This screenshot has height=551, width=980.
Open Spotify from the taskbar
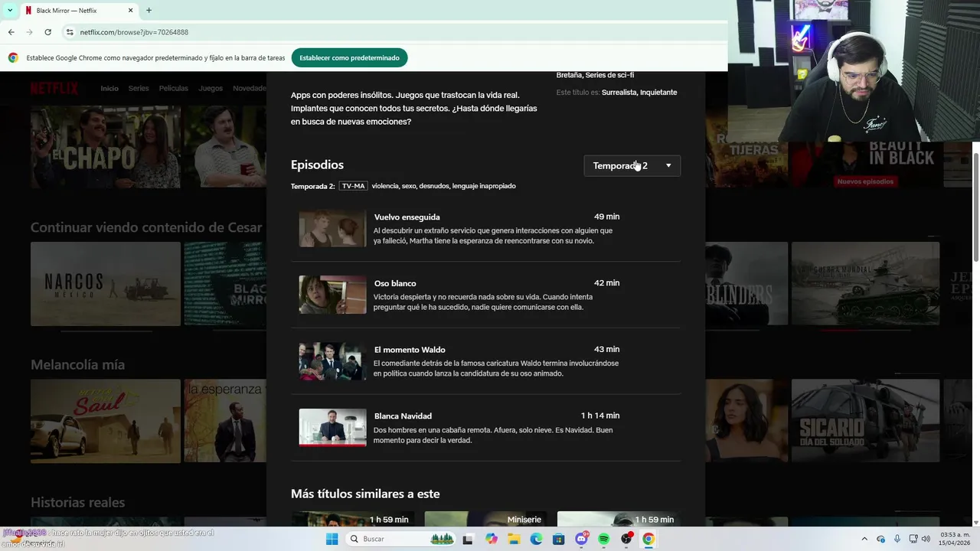(603, 539)
